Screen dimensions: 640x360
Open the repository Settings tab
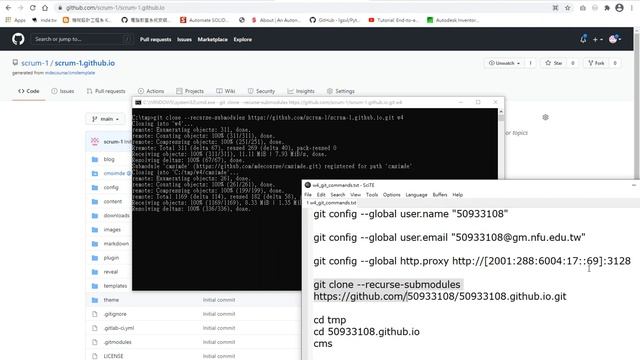pos(340,91)
